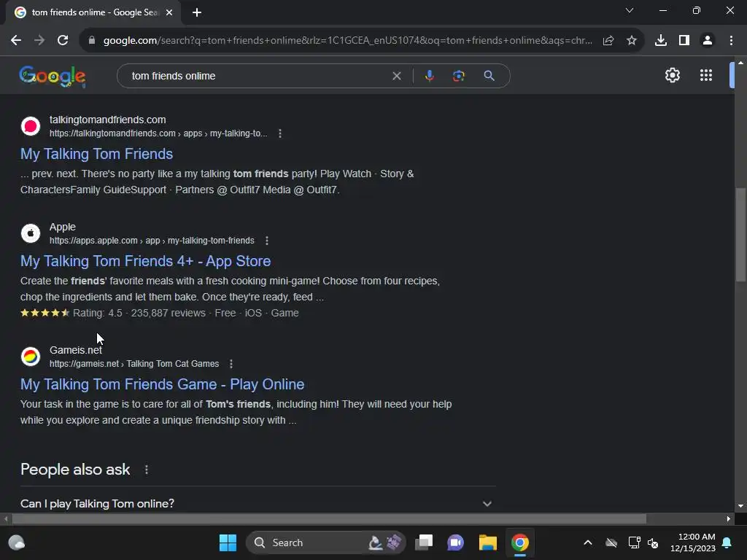Open talkingtomandfriends.com result favicon
747x560 pixels.
click(x=31, y=126)
